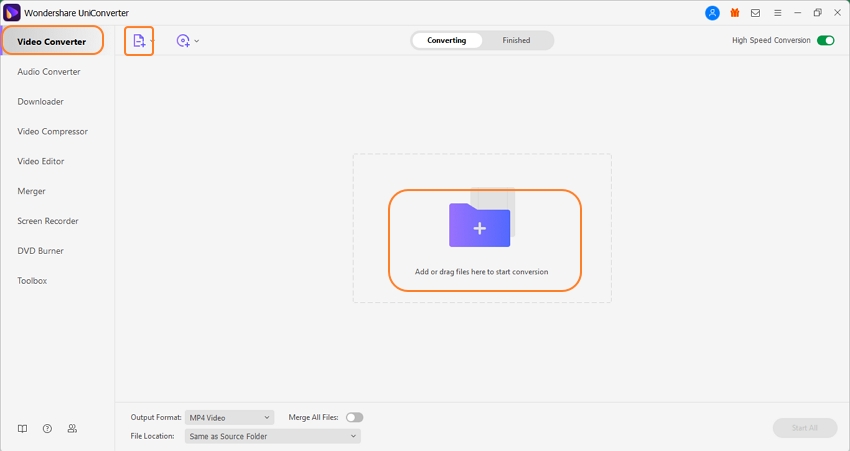Go to Screen Recorder in sidebar

coord(48,221)
